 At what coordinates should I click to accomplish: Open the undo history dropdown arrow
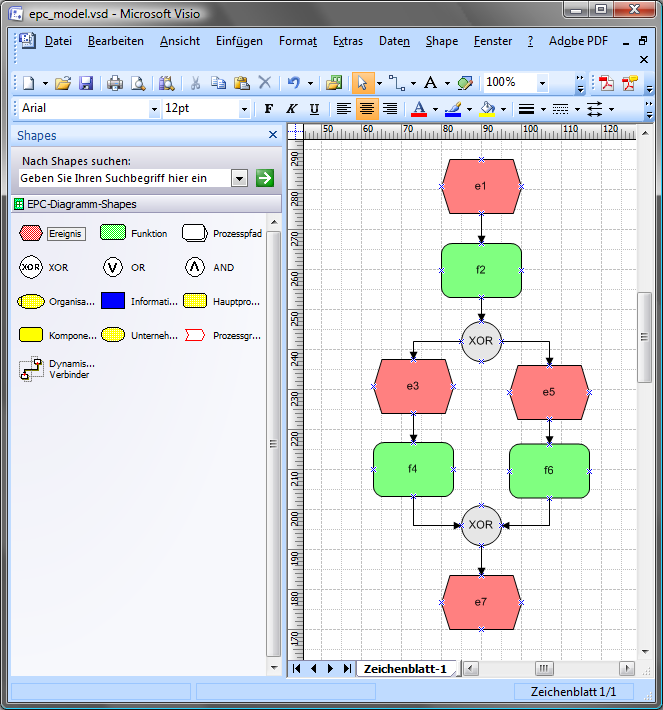[x=310, y=83]
